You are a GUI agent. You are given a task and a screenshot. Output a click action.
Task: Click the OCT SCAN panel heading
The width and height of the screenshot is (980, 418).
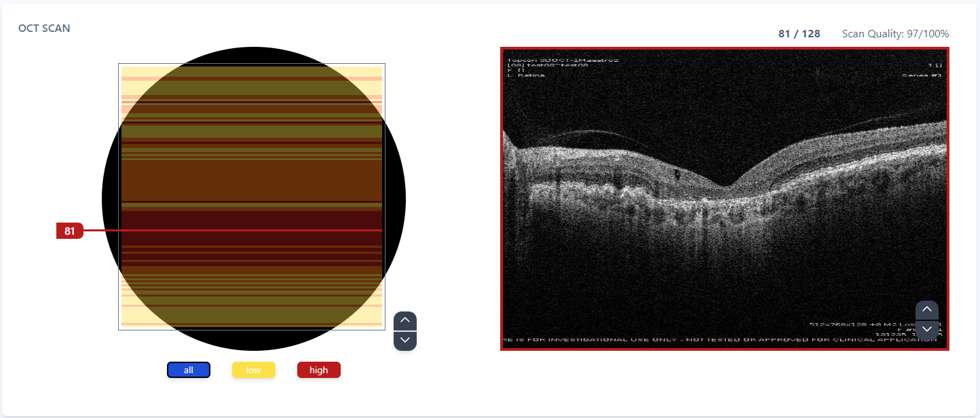[44, 28]
